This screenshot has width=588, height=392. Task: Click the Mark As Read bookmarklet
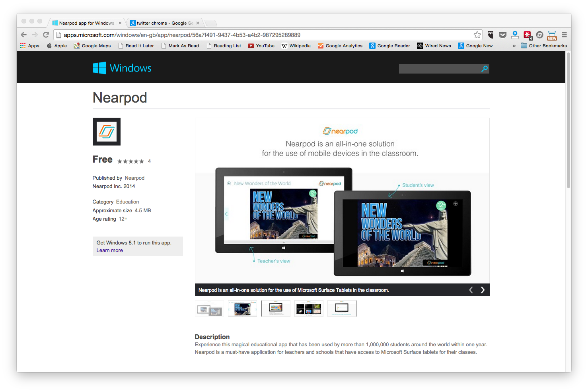(x=180, y=46)
